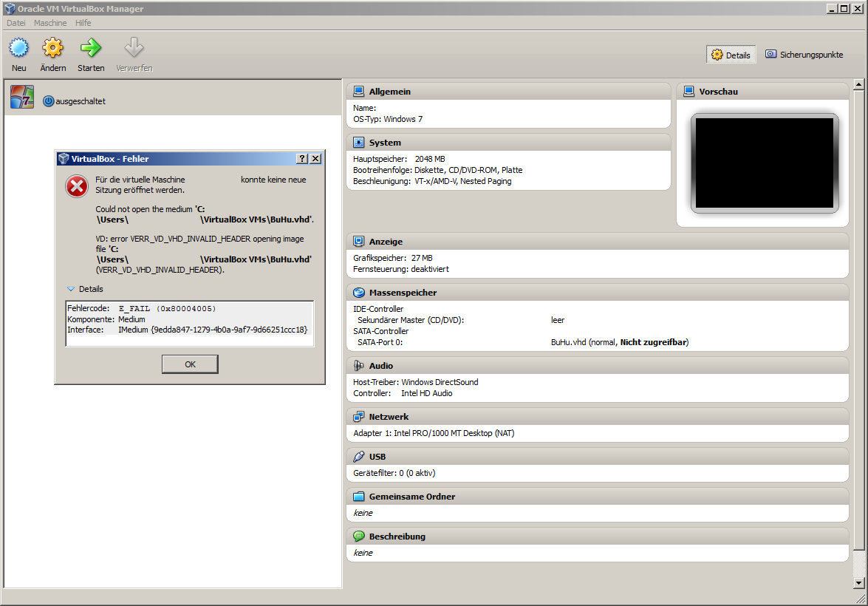Click the Neu (new VM) toolbar icon
Image resolution: width=868 pixels, height=606 pixels.
(x=18, y=48)
